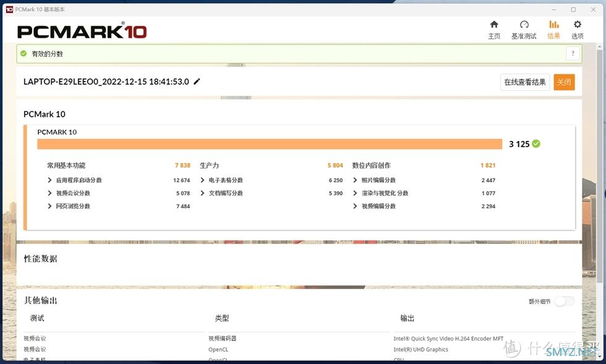Expand 应用程序启动分数 row
This screenshot has height=364, width=606.
[x=49, y=180]
